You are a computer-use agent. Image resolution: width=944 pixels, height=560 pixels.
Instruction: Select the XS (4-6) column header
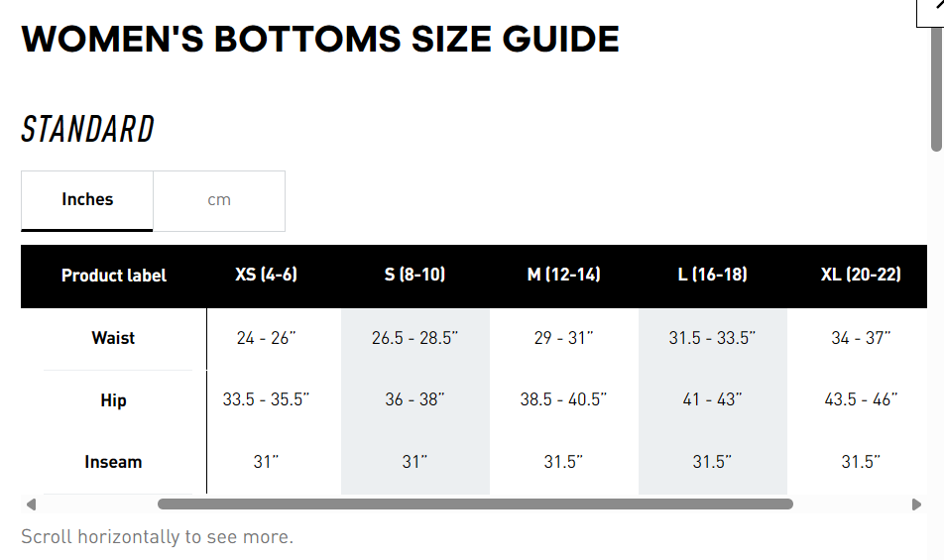[266, 275]
